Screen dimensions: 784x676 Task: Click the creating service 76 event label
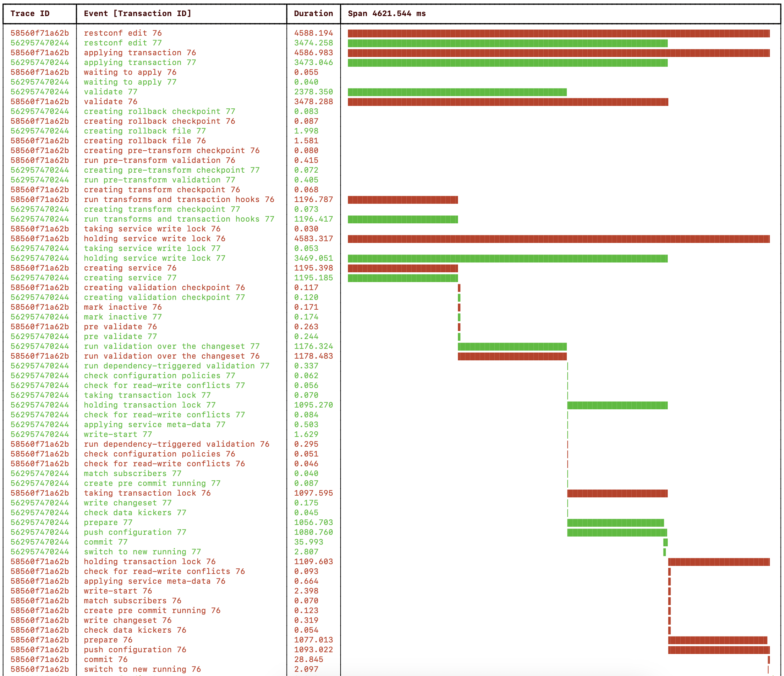point(130,268)
